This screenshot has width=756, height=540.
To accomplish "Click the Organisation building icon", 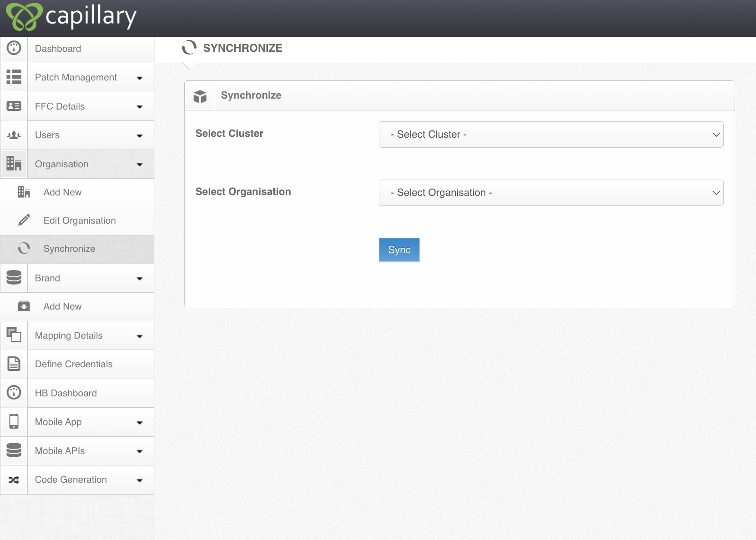I will click(x=14, y=163).
